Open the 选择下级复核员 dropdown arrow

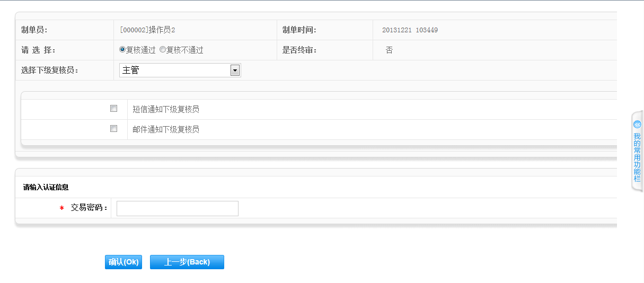pos(235,70)
